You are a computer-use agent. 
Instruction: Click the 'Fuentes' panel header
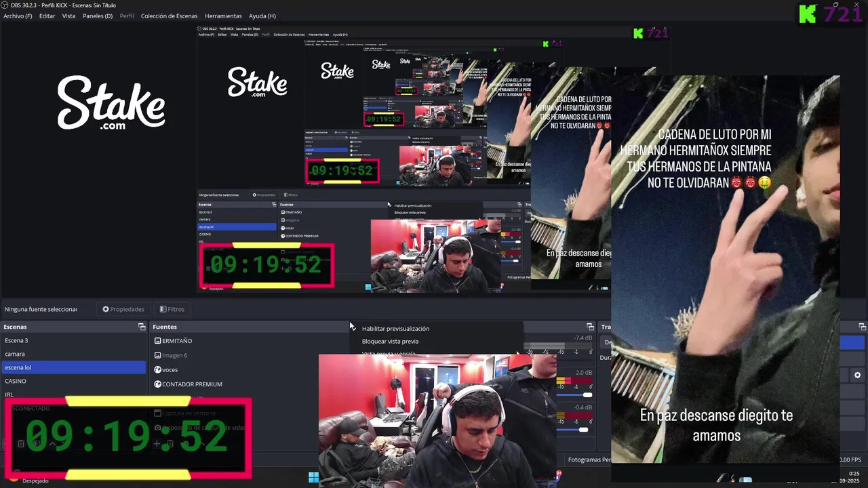click(x=165, y=327)
